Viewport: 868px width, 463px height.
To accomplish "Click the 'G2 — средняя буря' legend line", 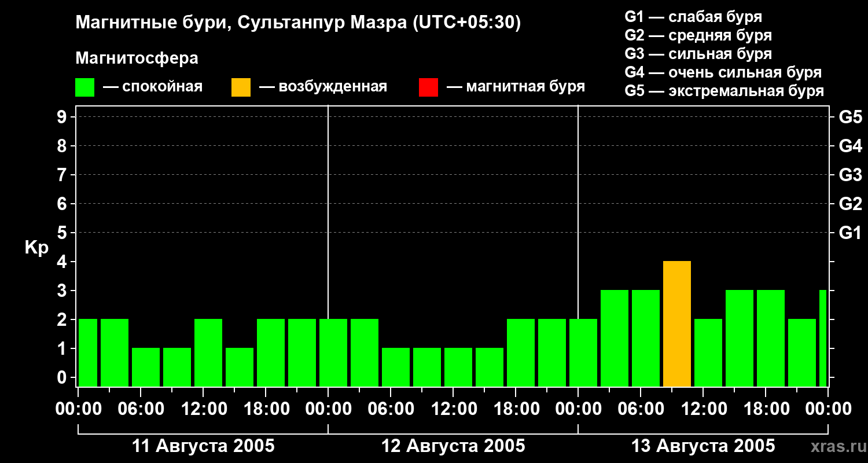I will 698,35.
